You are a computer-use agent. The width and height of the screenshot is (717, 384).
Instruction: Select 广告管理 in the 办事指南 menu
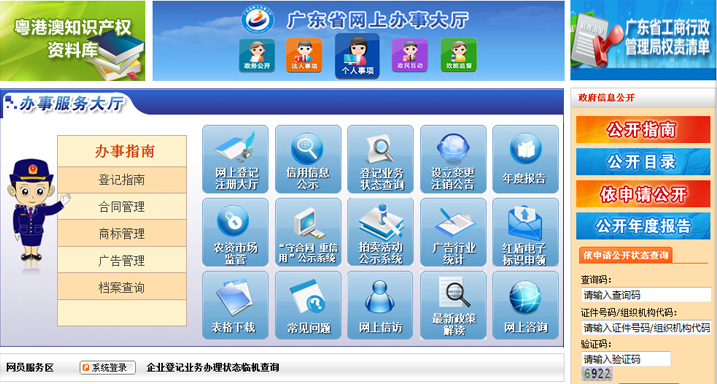pos(122,261)
